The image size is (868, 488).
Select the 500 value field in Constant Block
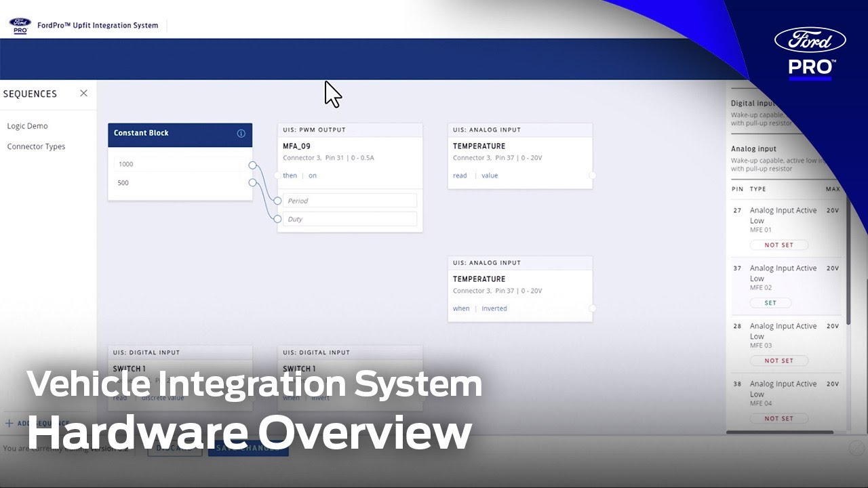180,183
